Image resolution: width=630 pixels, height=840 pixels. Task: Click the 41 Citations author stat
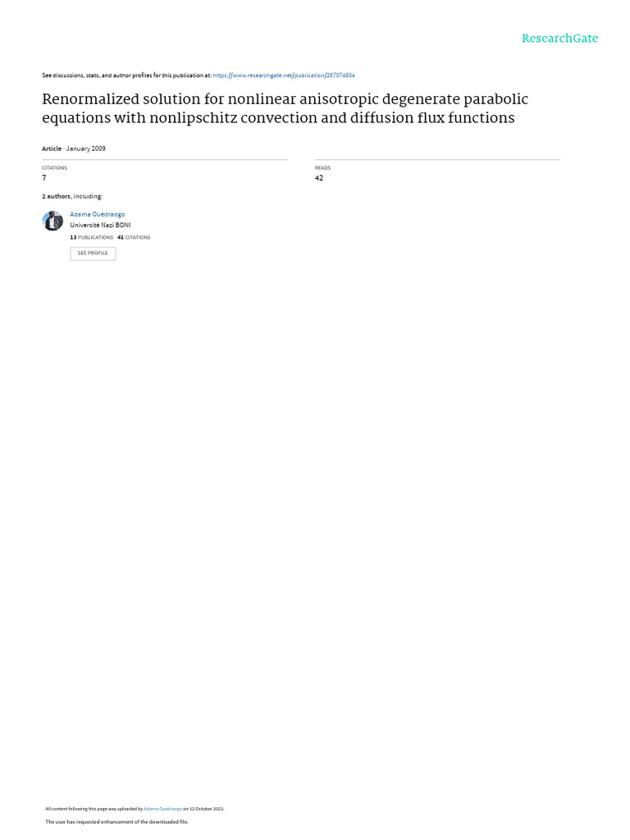(x=134, y=237)
